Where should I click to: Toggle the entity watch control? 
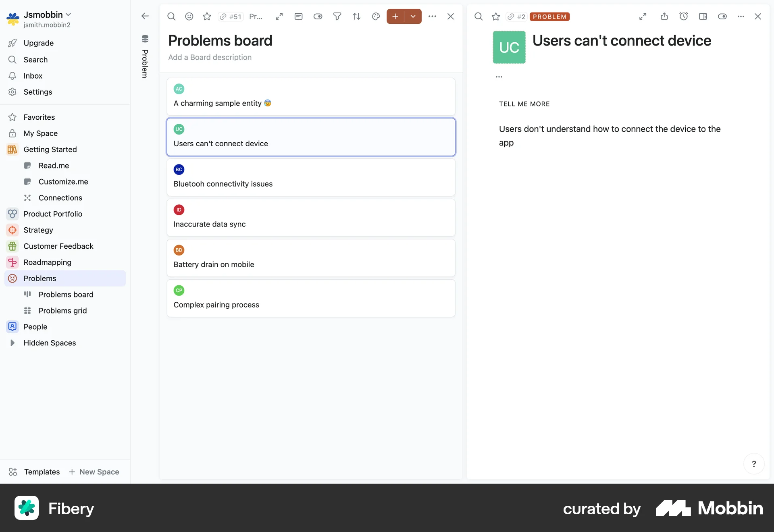pyautogui.click(x=722, y=17)
